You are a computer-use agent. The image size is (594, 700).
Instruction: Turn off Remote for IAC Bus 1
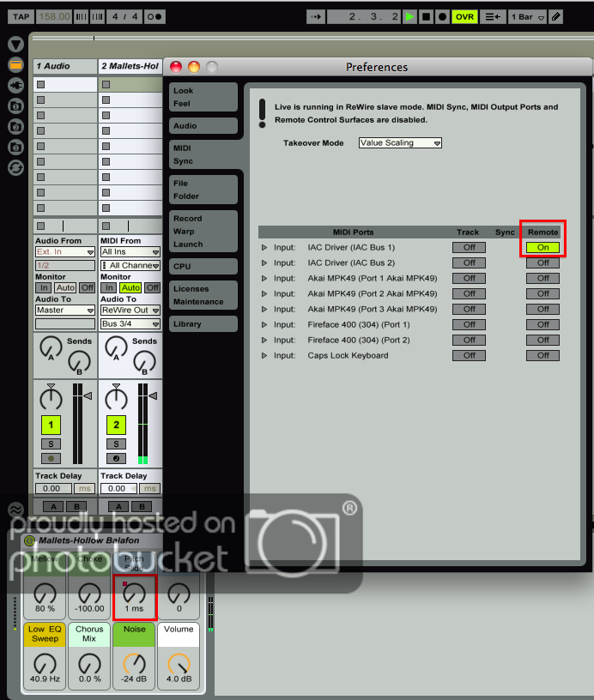point(542,247)
